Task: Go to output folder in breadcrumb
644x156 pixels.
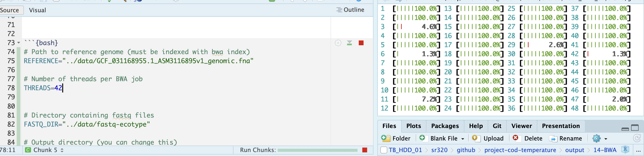Action: tap(575, 150)
